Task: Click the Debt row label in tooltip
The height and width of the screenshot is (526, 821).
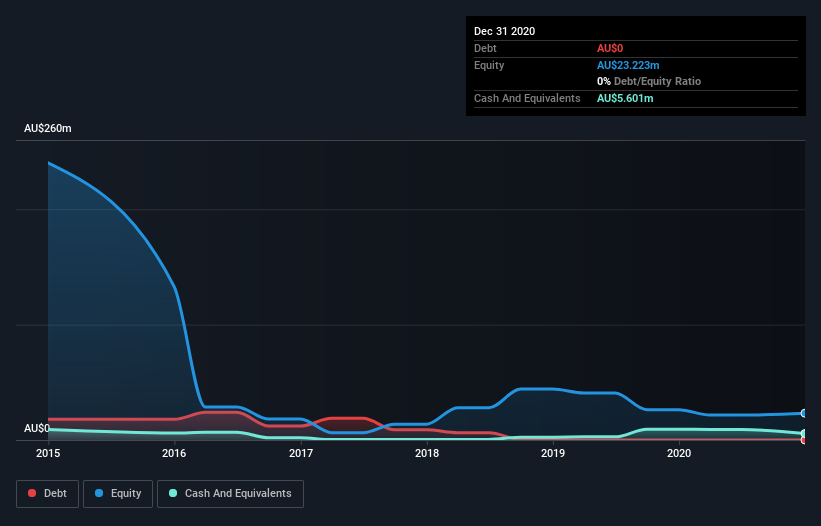Action: [x=485, y=48]
